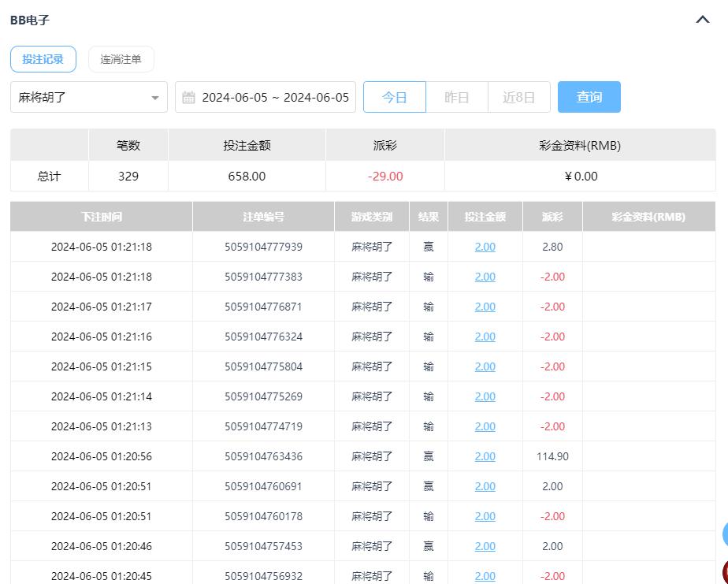Screen dimensions: 728x584
Task: Open the 麻将胡了 game dropdown arrow
Action: pos(154,98)
